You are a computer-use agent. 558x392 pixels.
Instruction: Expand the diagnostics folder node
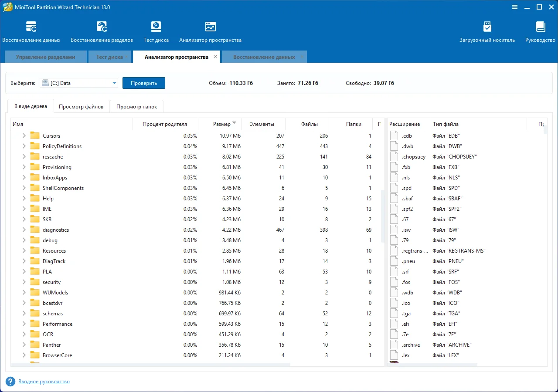point(24,230)
